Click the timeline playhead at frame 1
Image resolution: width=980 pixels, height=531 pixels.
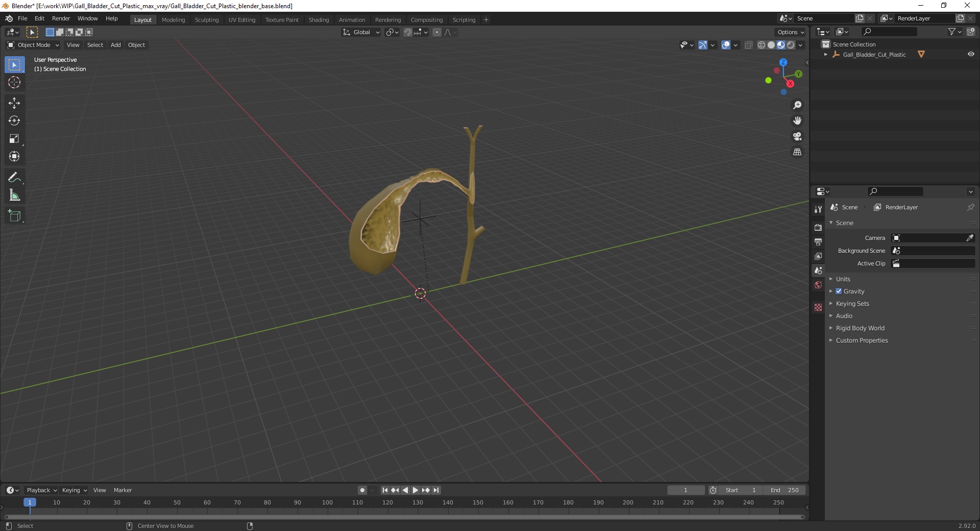pos(30,502)
